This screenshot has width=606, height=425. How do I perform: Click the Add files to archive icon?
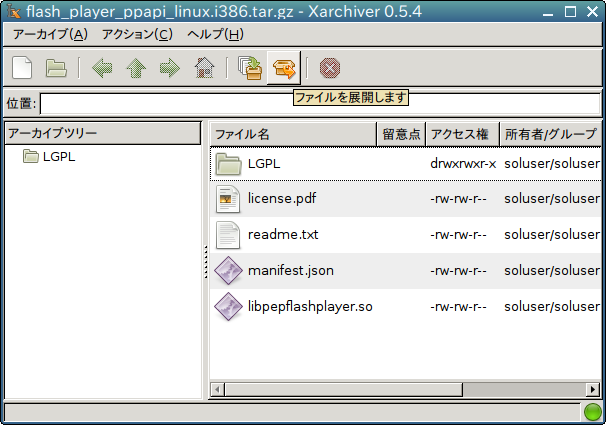pos(250,68)
